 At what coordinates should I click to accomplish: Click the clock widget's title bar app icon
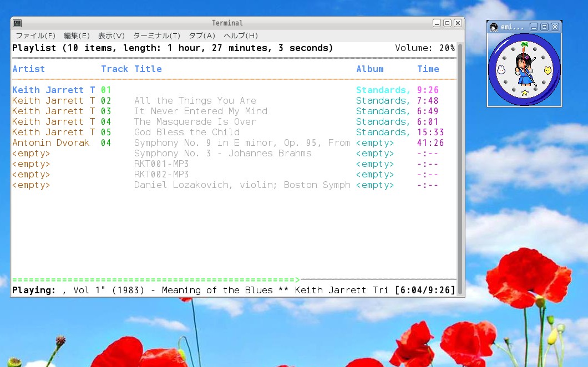[494, 27]
